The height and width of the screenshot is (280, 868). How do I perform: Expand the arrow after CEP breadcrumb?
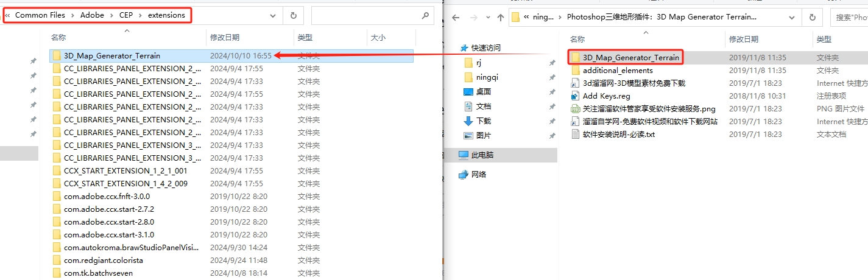point(141,15)
